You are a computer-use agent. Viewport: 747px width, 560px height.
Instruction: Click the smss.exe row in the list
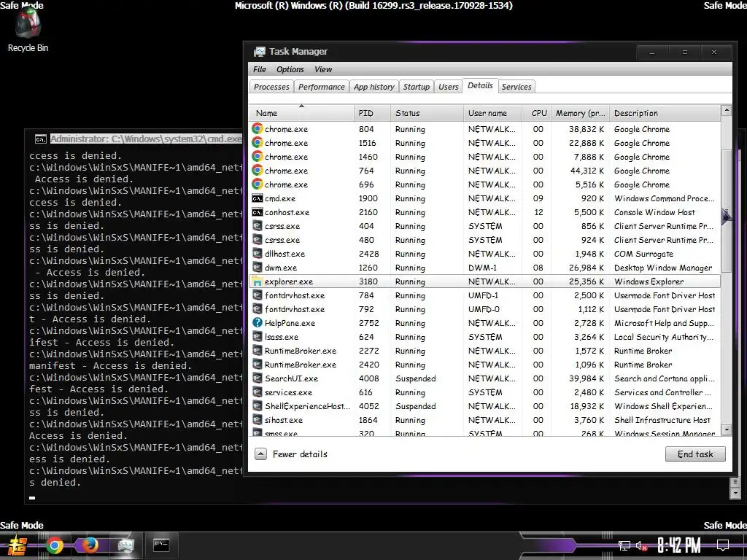(484, 433)
